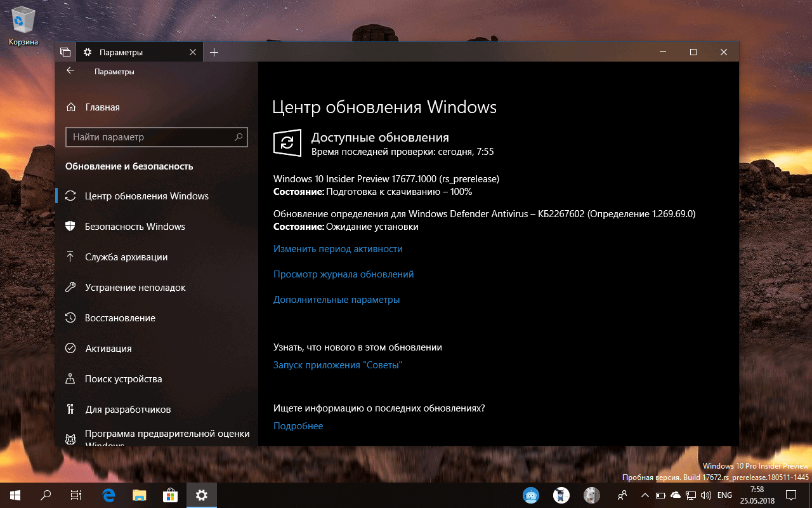Click the battery icon in the system tray
The height and width of the screenshot is (508, 812).
[660, 495]
